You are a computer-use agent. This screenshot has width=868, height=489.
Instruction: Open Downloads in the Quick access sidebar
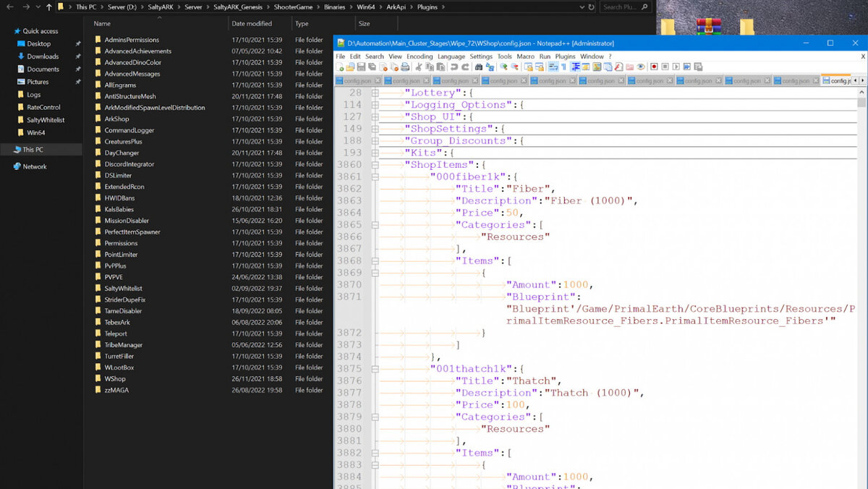(43, 56)
